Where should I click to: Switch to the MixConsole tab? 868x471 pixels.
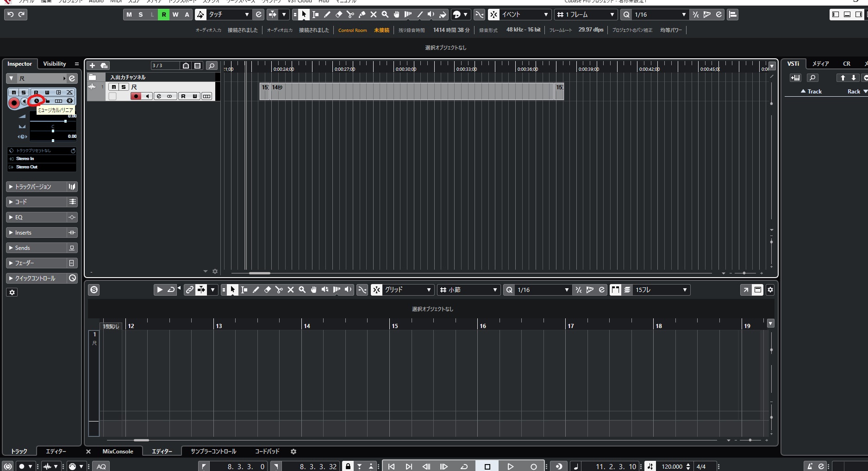[118, 451]
